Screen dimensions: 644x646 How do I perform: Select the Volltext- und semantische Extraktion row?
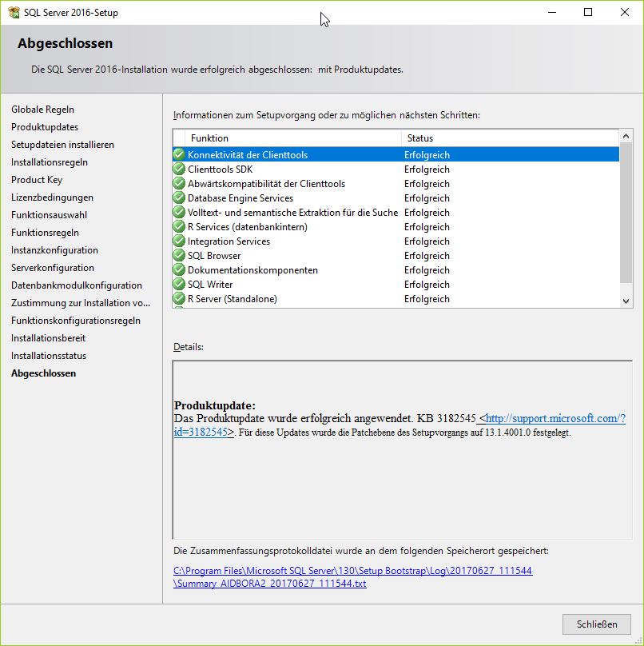click(x=396, y=212)
